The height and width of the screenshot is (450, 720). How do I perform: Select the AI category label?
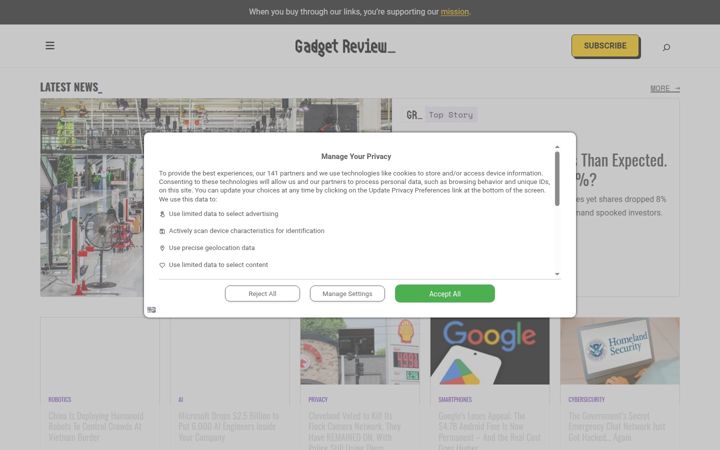[x=180, y=399]
